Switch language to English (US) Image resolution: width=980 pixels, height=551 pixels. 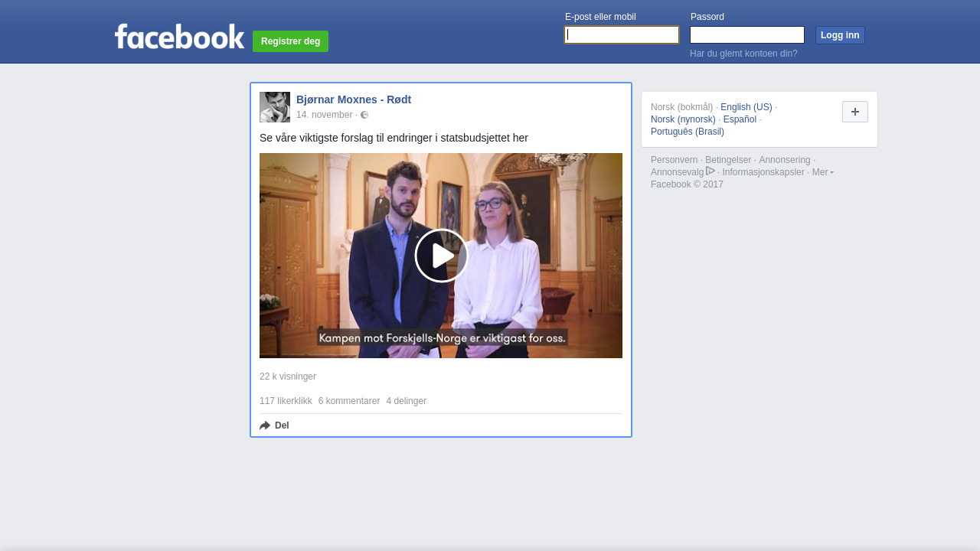point(746,107)
